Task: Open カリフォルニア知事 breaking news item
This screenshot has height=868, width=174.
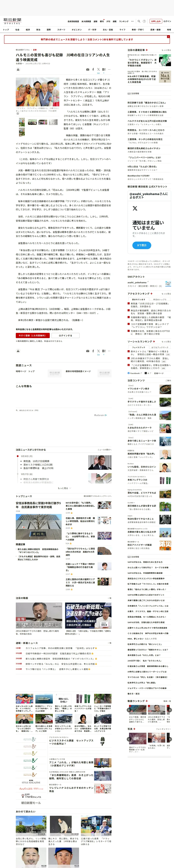Action: [60, 648]
